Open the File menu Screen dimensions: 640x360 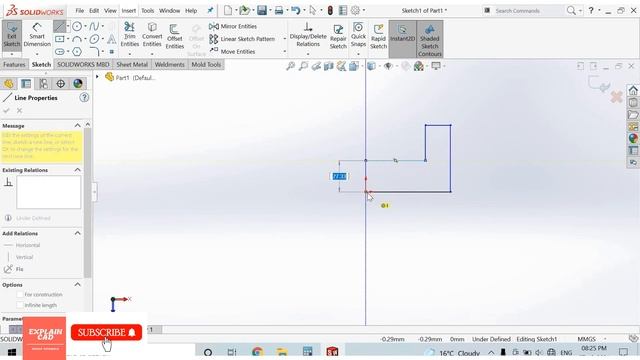[x=80, y=11]
